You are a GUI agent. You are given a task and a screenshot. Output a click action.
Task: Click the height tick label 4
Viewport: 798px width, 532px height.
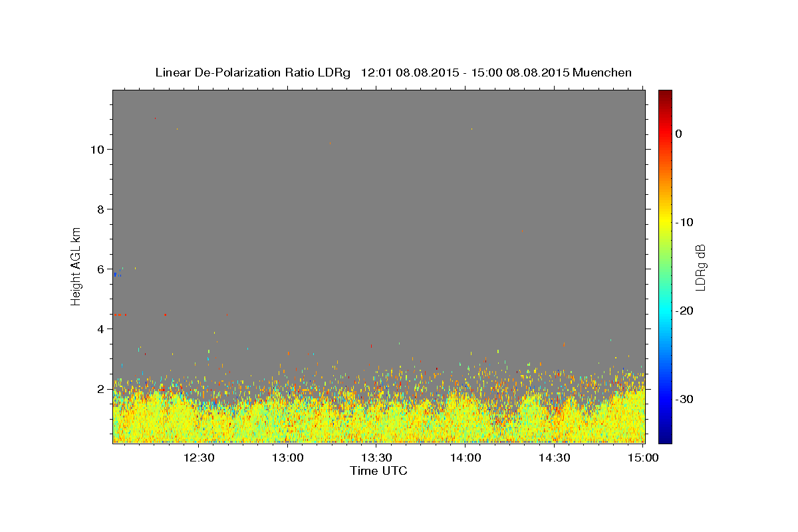[100, 329]
